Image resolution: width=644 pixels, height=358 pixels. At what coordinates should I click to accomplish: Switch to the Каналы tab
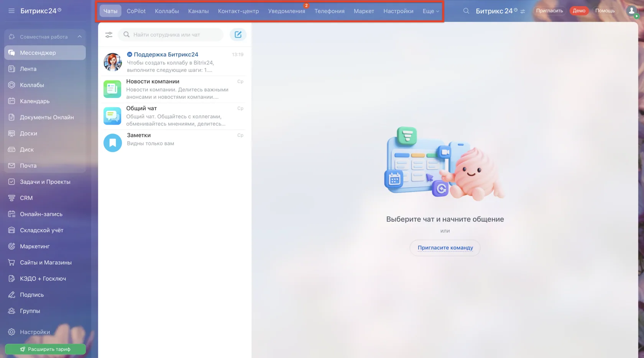click(198, 11)
